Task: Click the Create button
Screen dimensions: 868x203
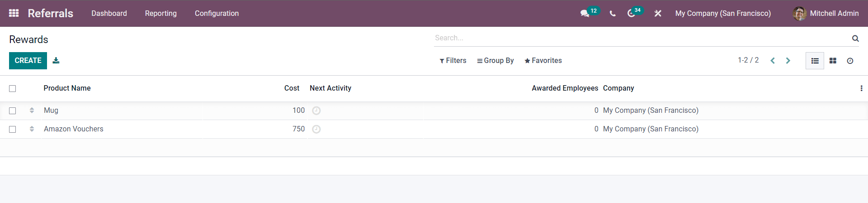Action: [28, 61]
